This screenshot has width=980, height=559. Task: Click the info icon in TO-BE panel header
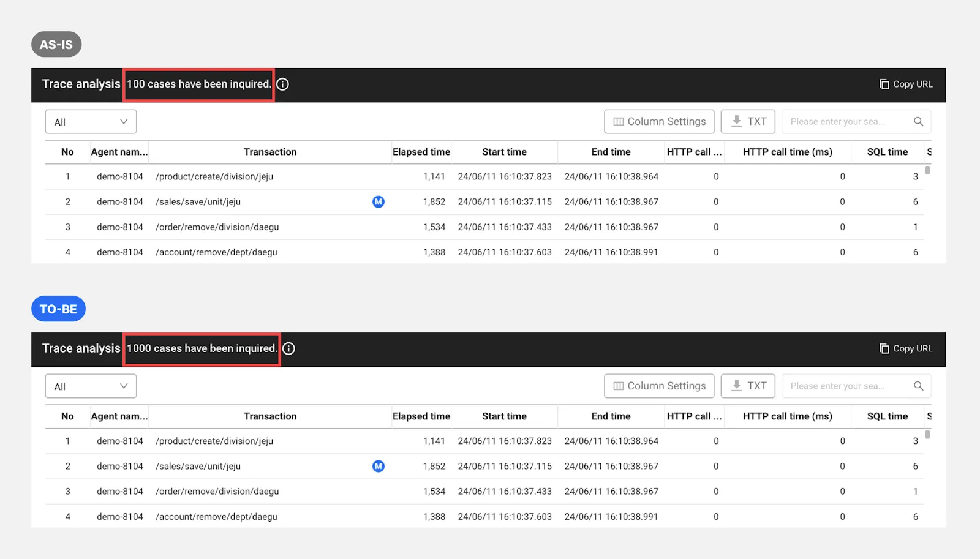point(288,349)
